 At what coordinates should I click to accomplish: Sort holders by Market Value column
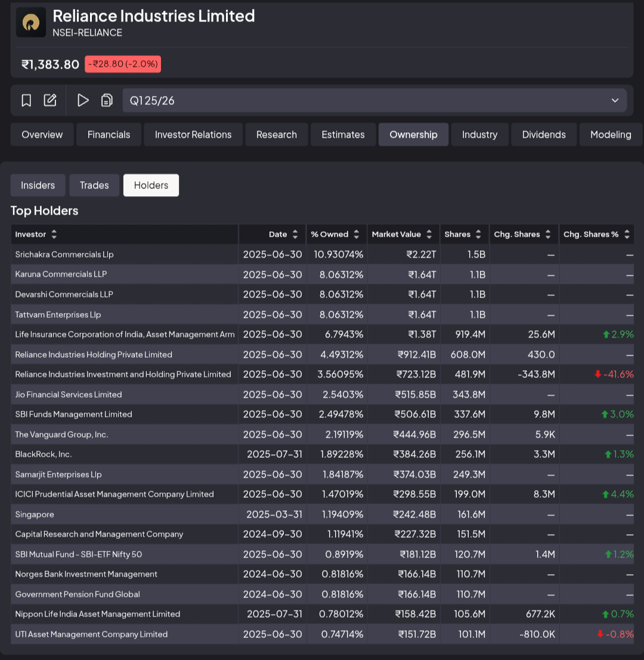click(x=429, y=234)
